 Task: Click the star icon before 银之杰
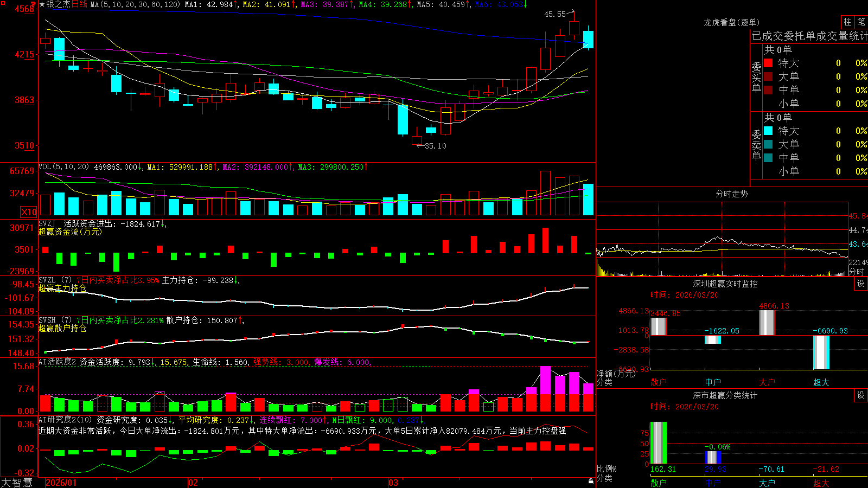42,4
